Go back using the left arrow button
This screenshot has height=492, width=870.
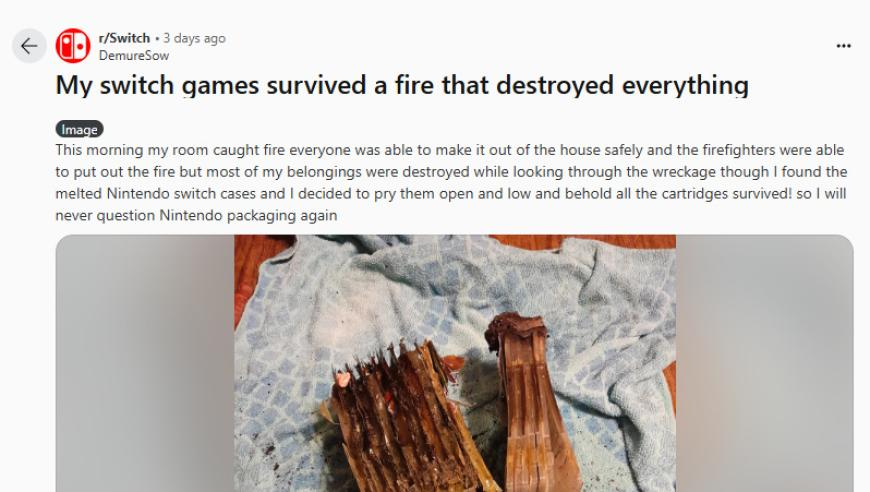pyautogui.click(x=29, y=46)
